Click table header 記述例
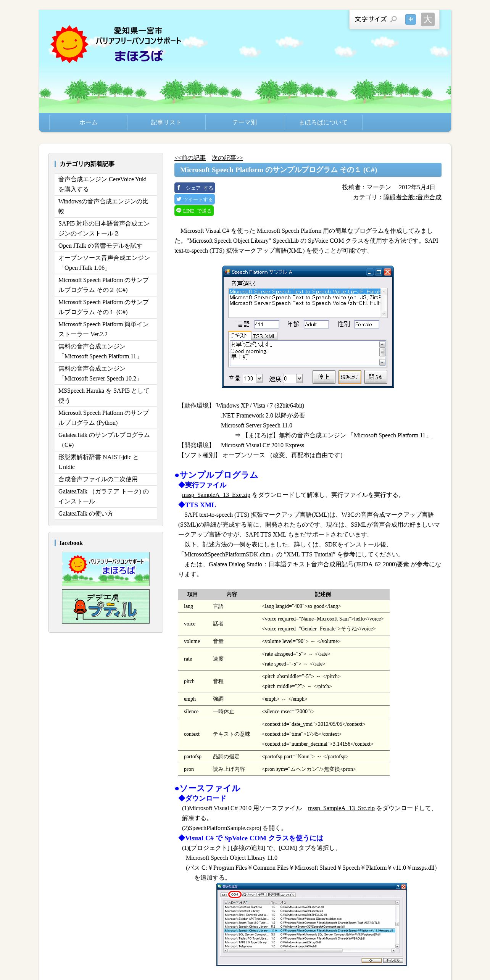Viewport: 490px width, 980px height. coord(323,594)
